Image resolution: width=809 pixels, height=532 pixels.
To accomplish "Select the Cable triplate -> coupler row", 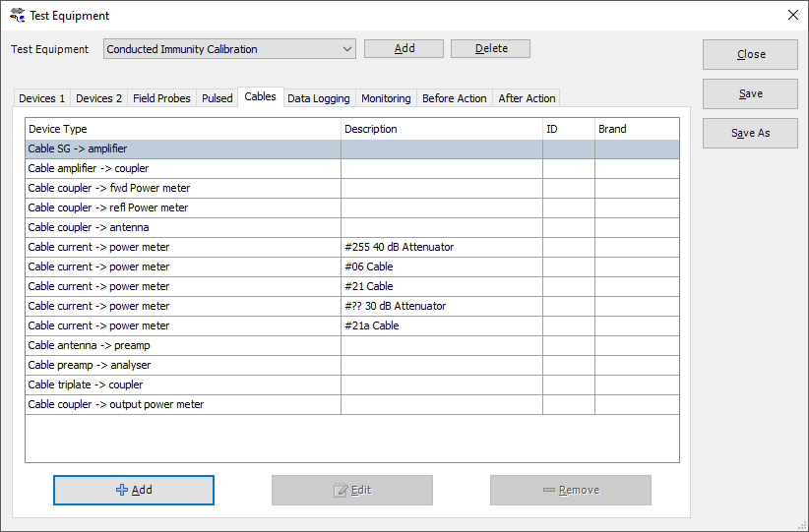I will click(352, 384).
